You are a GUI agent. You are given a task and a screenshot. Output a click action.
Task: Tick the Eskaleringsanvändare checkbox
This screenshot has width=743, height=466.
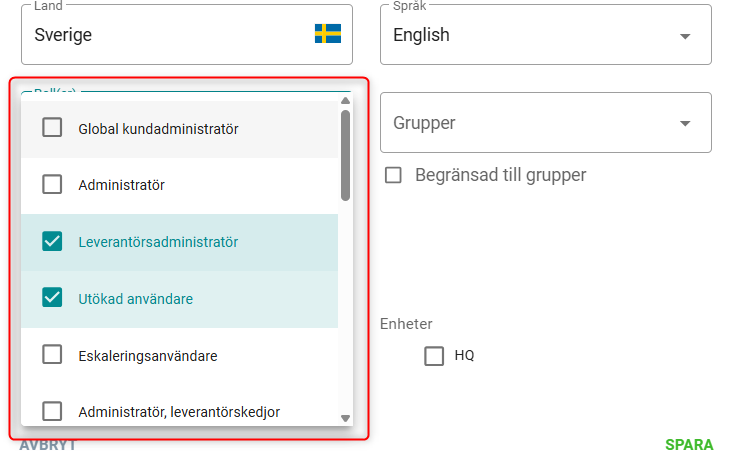(52, 355)
